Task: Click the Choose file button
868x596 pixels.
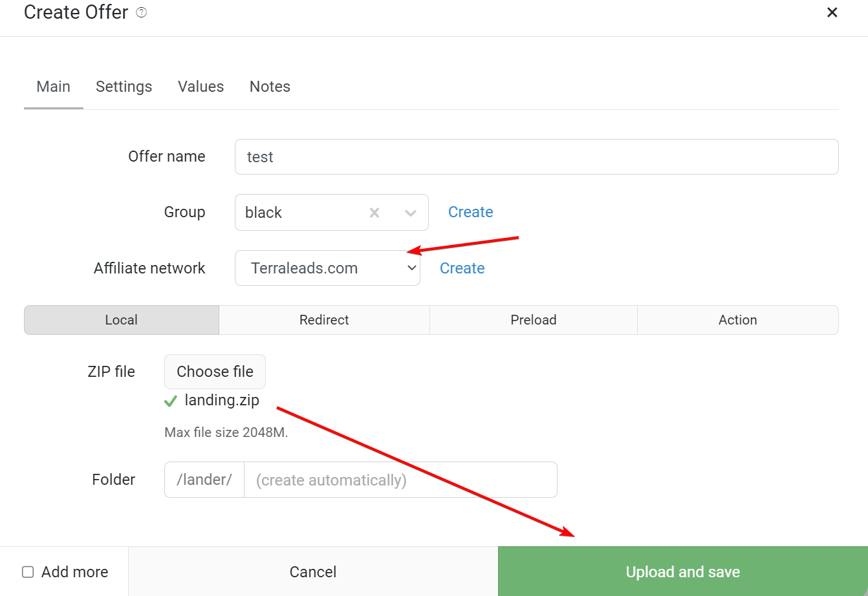Action: click(215, 372)
